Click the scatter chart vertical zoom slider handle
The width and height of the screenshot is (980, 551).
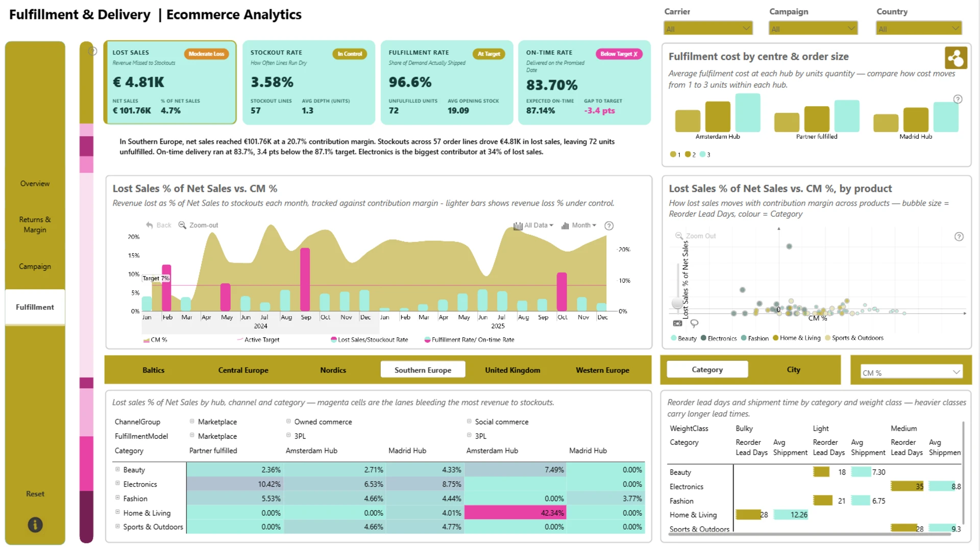(677, 303)
